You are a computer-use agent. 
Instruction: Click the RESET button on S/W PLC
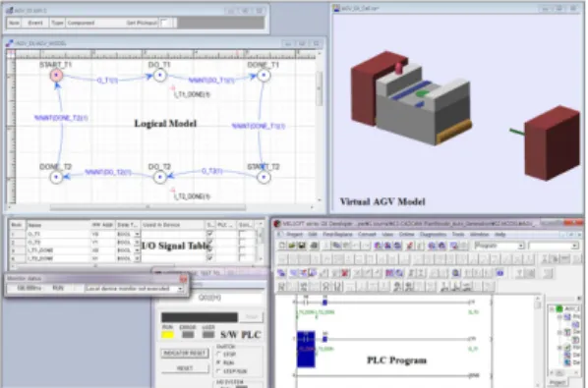point(185,368)
